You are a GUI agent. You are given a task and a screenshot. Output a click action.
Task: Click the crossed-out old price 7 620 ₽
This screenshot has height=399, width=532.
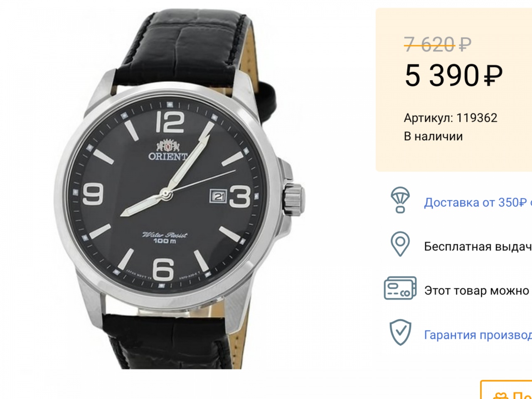438,44
